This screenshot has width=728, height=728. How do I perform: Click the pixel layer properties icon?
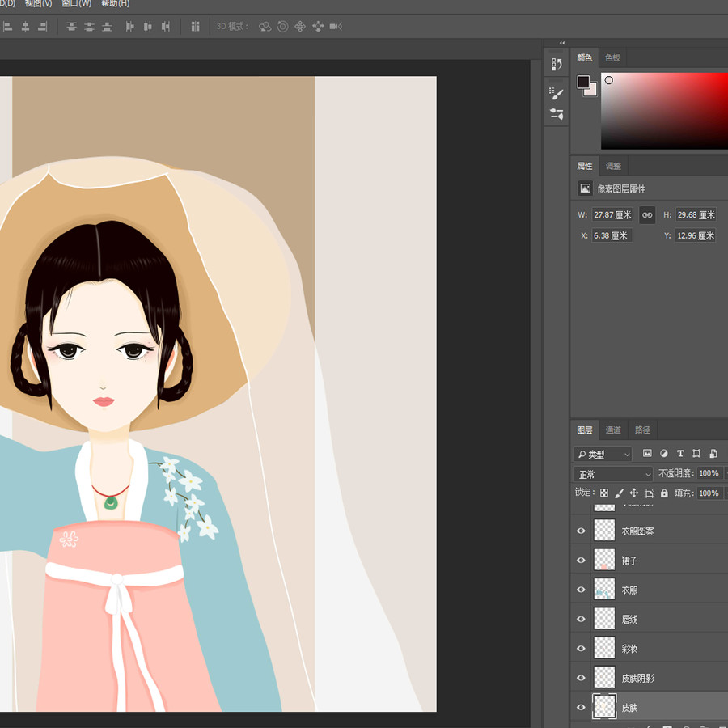pos(585,188)
